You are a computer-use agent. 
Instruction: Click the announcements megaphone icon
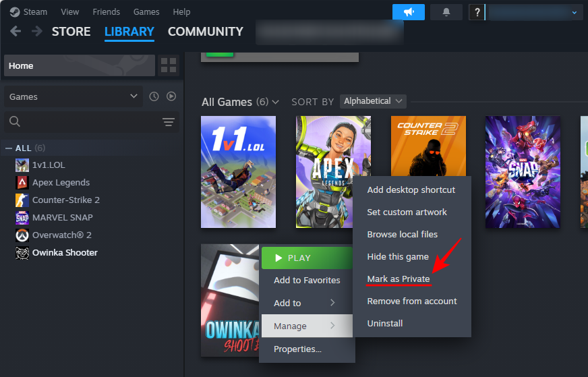click(408, 12)
